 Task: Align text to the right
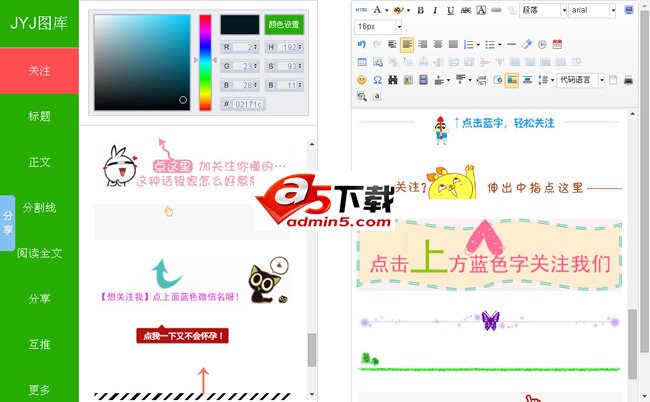422,44
